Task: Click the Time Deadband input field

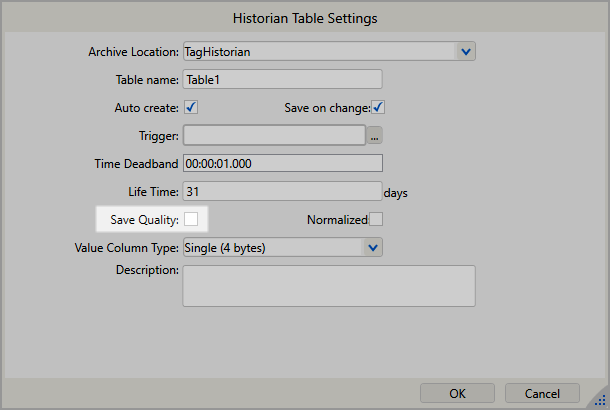Action: coord(282,163)
